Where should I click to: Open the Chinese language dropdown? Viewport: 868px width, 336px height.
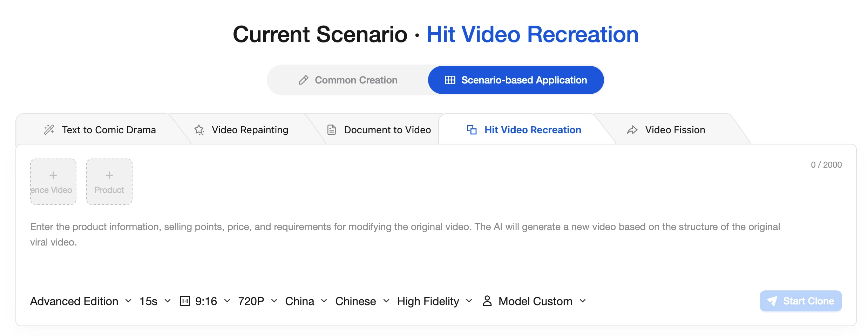pyautogui.click(x=362, y=301)
